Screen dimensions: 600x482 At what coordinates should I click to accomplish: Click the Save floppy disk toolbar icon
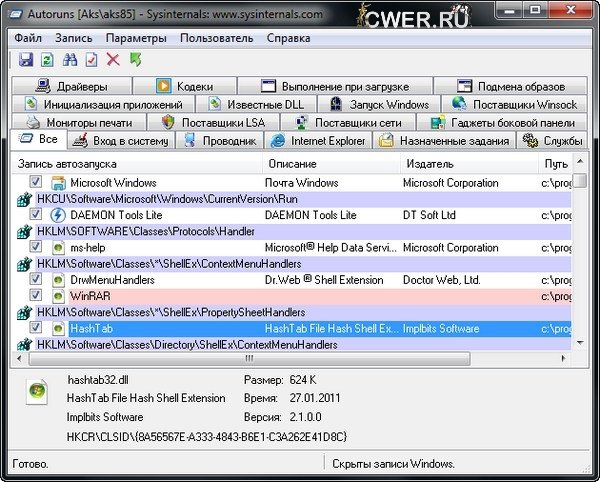pyautogui.click(x=26, y=60)
